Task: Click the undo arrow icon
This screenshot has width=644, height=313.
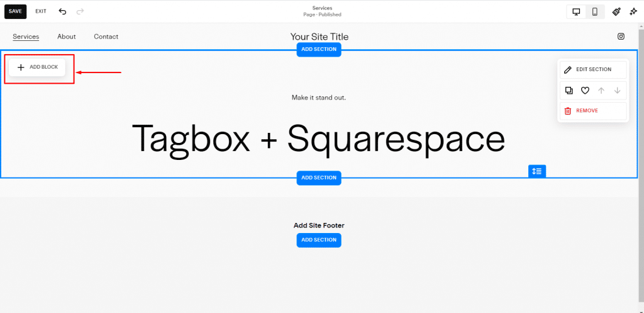Action: pos(62,11)
